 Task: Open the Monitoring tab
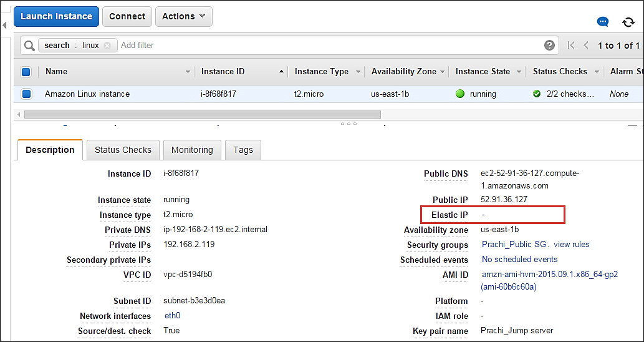(192, 150)
